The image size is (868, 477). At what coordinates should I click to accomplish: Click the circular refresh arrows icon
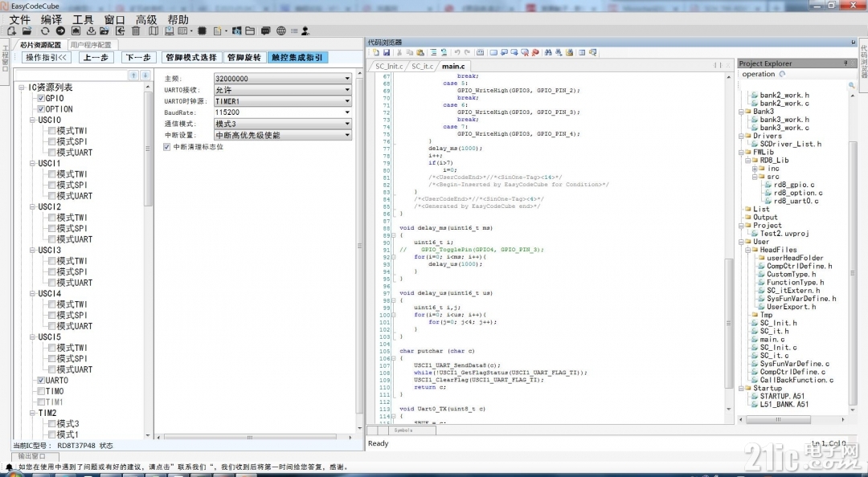click(45, 31)
